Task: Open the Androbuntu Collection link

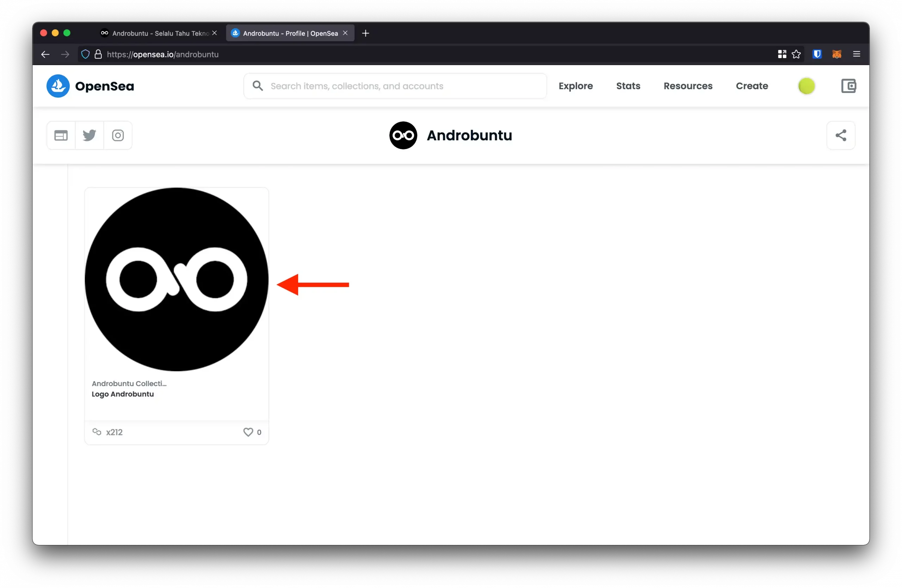Action: click(129, 383)
